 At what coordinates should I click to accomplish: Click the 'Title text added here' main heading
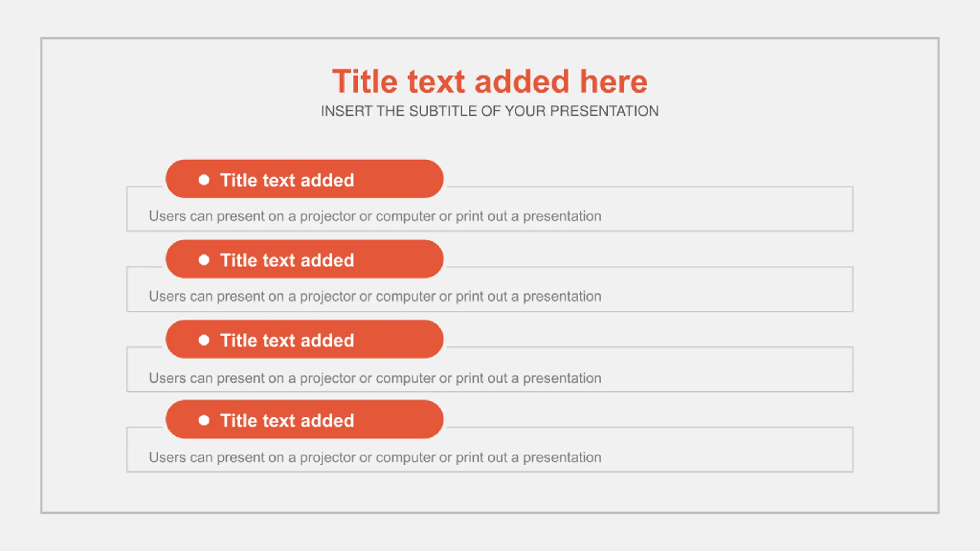point(490,82)
